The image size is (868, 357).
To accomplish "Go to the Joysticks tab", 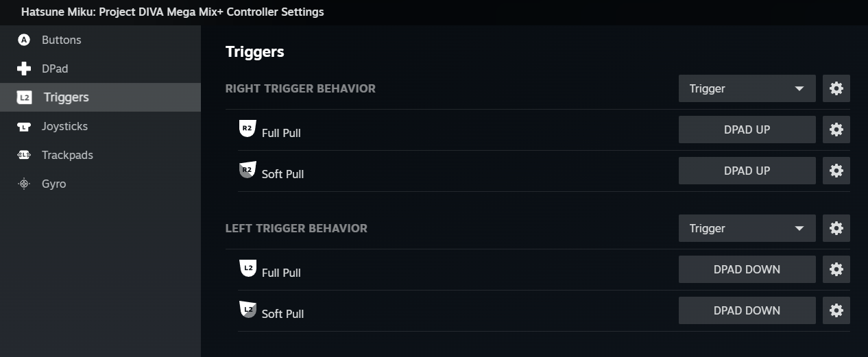I will pyautogui.click(x=64, y=126).
